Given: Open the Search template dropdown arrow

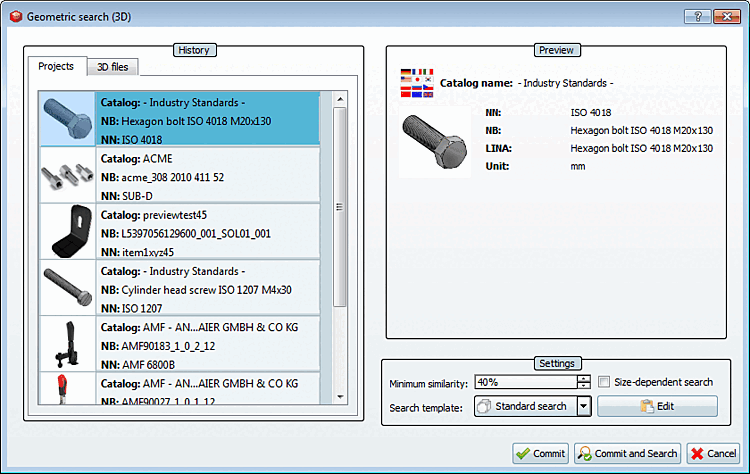Looking at the screenshot, I should click(x=584, y=407).
